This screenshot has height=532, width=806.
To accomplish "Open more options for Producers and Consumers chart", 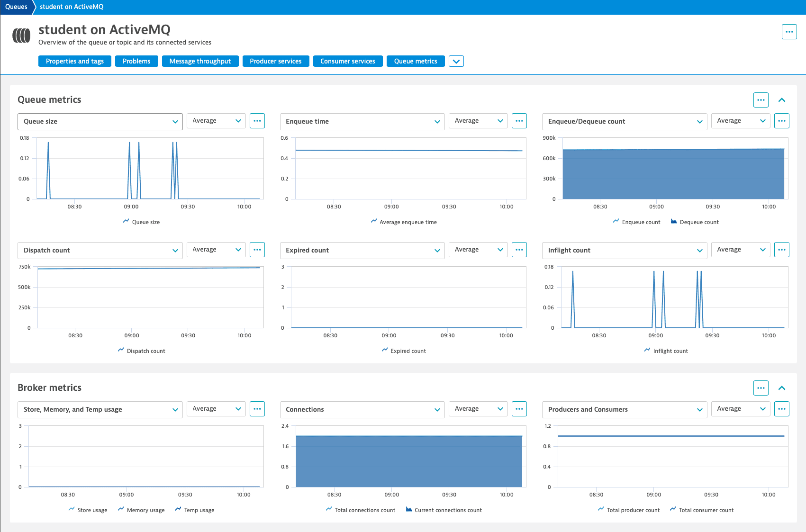I will 782,409.
